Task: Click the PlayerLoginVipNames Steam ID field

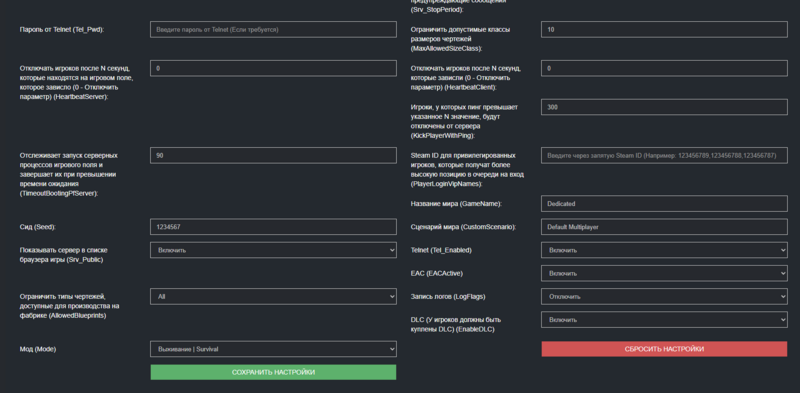Action: point(664,156)
